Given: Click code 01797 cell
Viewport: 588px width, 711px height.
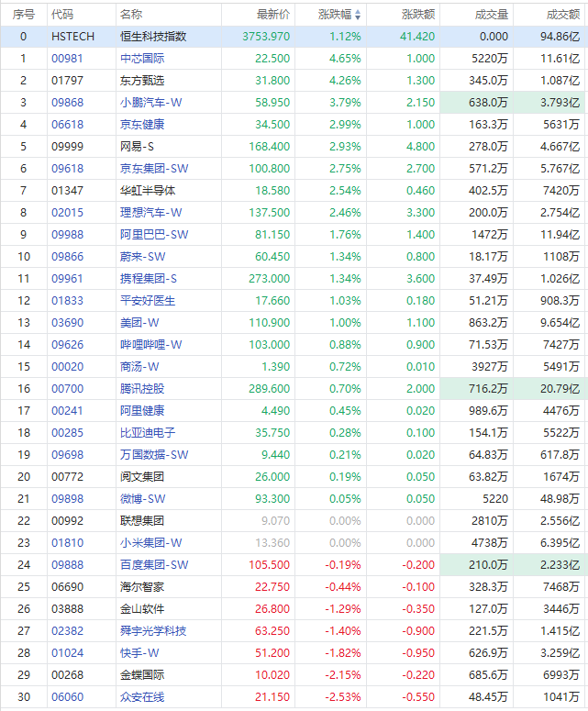Looking at the screenshot, I should [x=67, y=81].
